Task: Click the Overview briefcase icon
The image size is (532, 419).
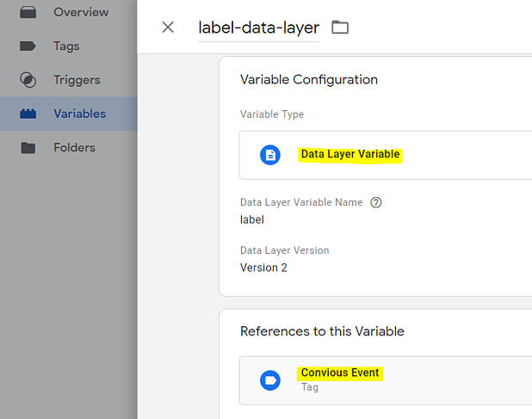Action: (28, 13)
